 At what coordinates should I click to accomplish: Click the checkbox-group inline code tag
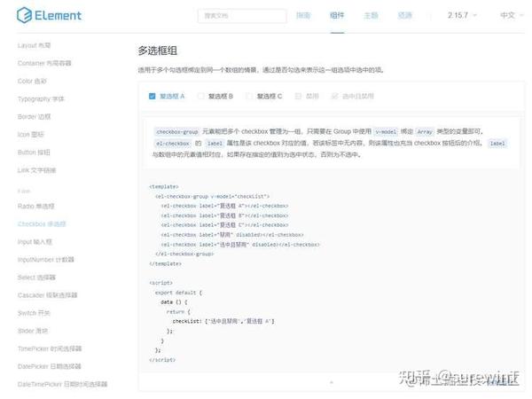click(176, 131)
